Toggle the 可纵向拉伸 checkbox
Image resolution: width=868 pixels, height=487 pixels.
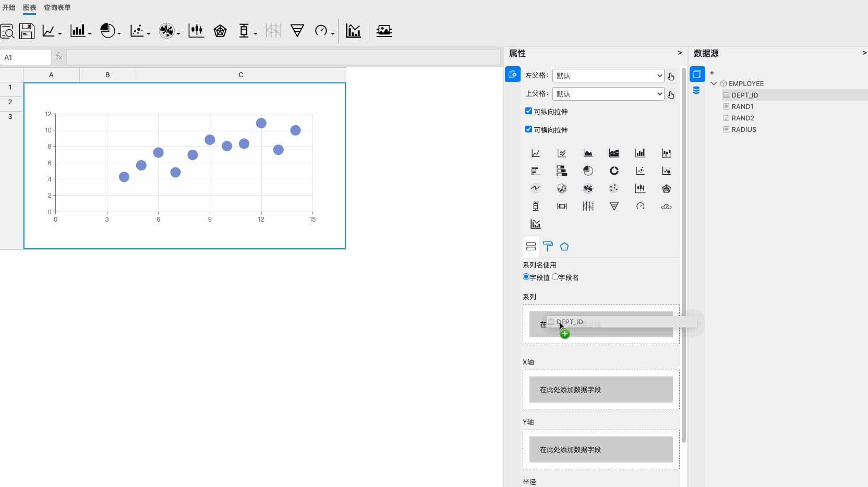(528, 111)
